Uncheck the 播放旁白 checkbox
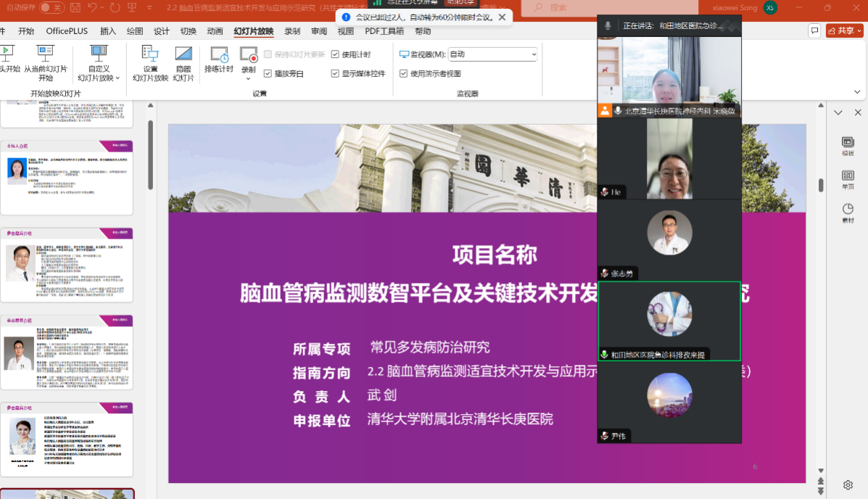 [268, 73]
